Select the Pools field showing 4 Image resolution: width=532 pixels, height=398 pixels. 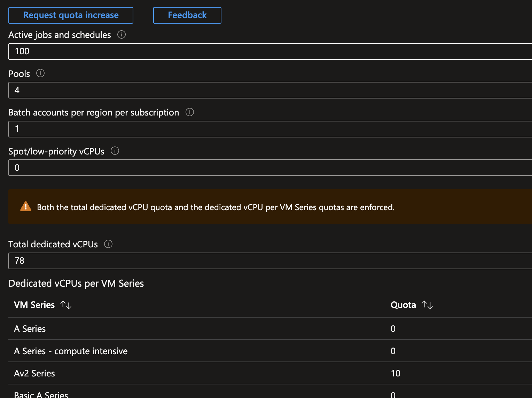pyautogui.click(x=270, y=90)
